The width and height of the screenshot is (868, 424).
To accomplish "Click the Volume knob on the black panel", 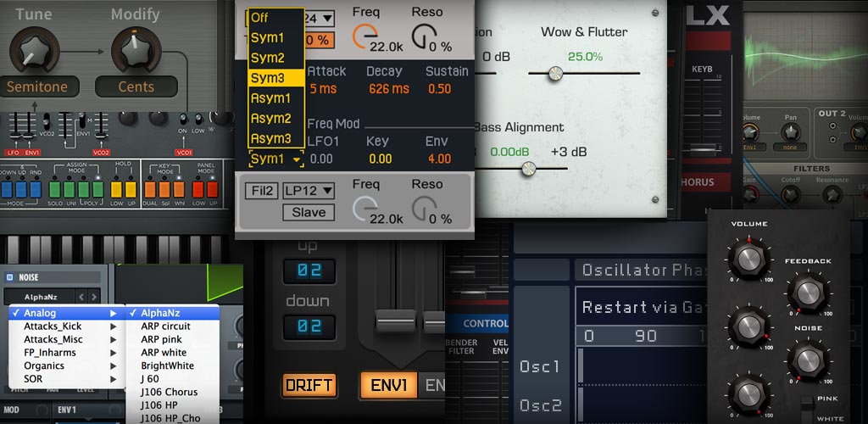I will (x=748, y=258).
